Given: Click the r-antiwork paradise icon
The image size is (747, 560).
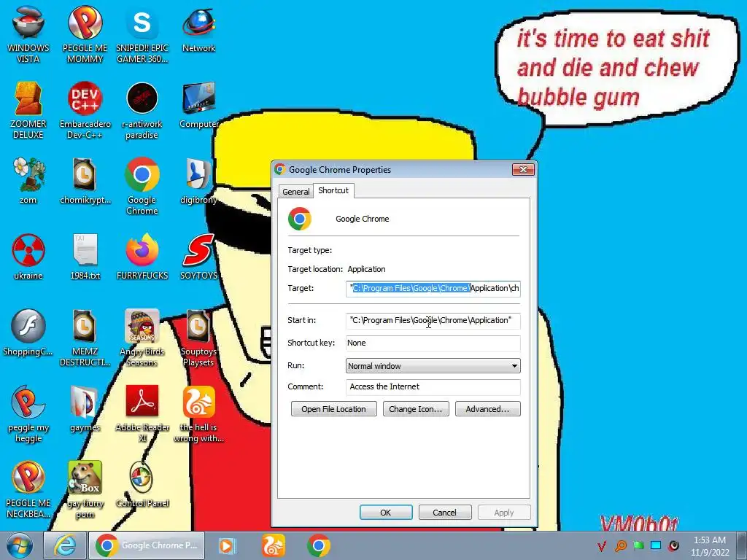Looking at the screenshot, I should [142, 110].
